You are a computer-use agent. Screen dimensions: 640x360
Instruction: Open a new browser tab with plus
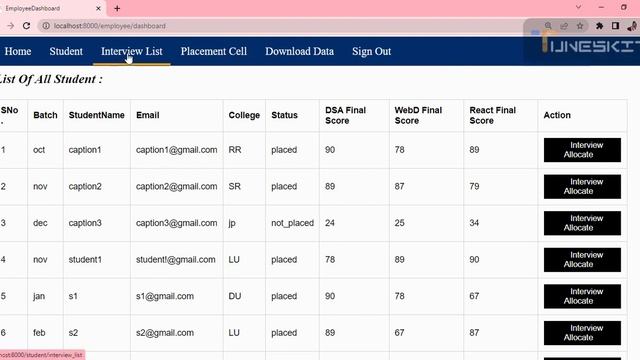coord(117,8)
